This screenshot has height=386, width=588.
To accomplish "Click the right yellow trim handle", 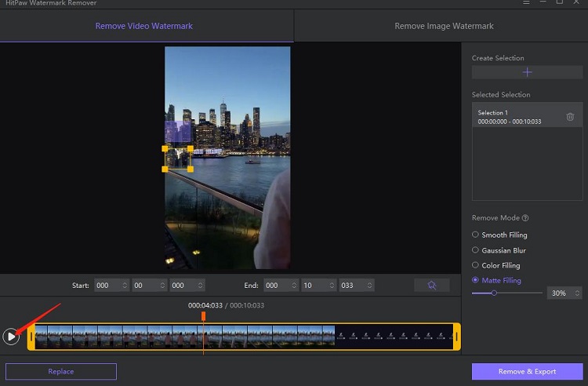I will (457, 337).
